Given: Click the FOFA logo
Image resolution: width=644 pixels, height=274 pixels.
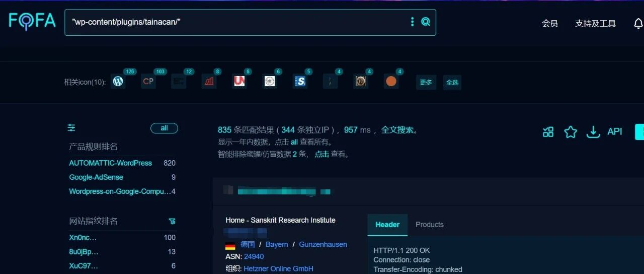Looking at the screenshot, I should point(32,21).
